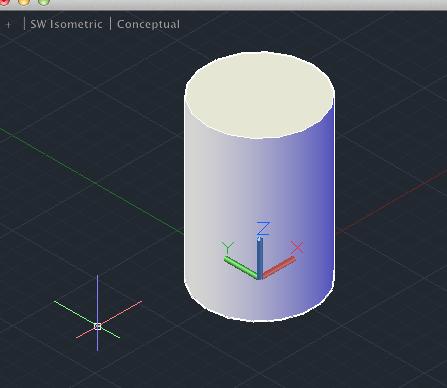The height and width of the screenshot is (388, 447).
Task: Click the crosshair cursor pickbox
Action: [x=97, y=327]
